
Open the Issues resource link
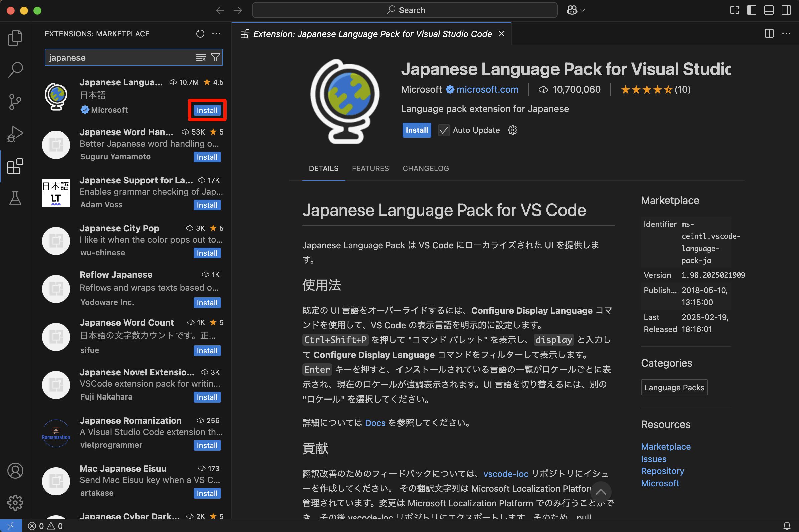point(654,459)
